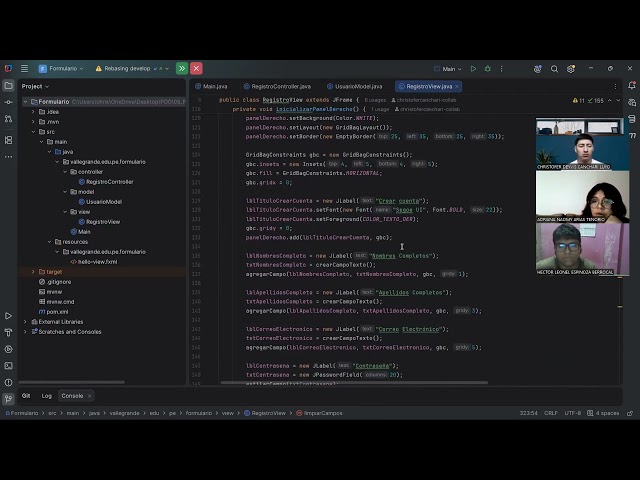This screenshot has height=480, width=640.
Task: Open Search Everywhere magnifier icon
Action: tap(554, 69)
